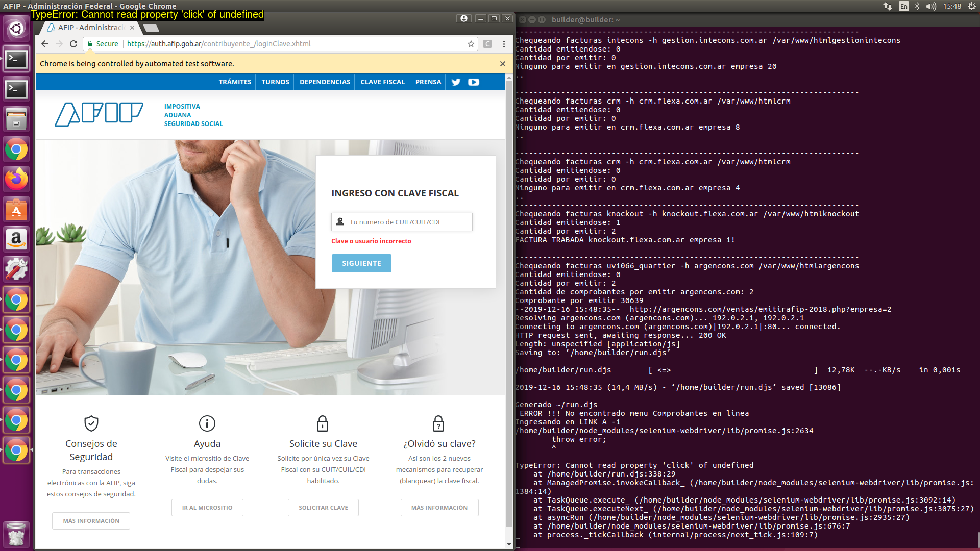Click the SIGUIENTE button

[361, 263]
